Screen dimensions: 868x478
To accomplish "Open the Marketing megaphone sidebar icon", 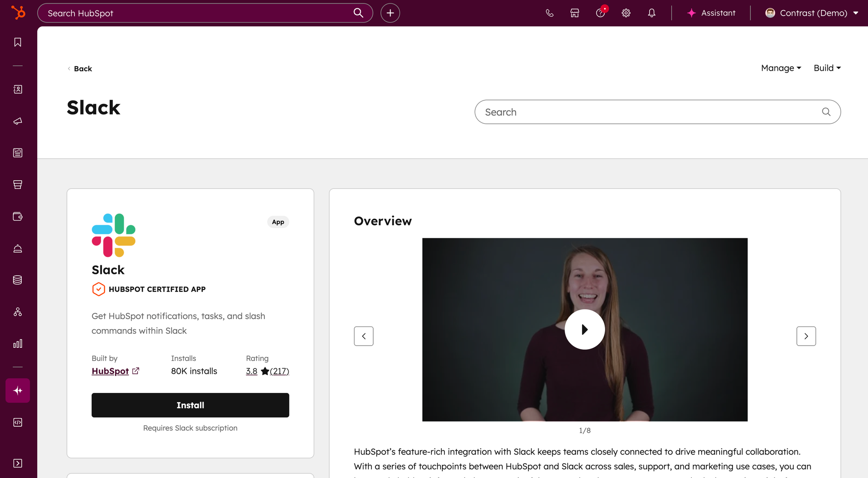I will 18,121.
